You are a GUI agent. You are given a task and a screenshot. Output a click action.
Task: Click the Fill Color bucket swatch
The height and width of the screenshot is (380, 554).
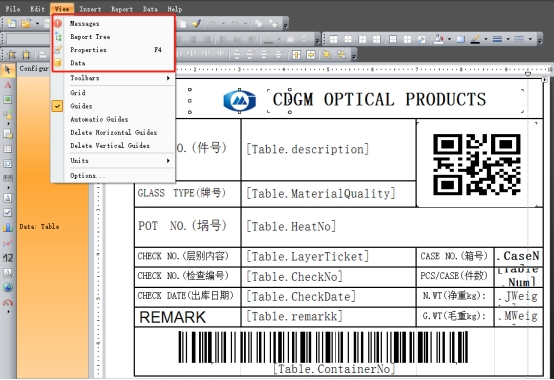tap(438, 39)
